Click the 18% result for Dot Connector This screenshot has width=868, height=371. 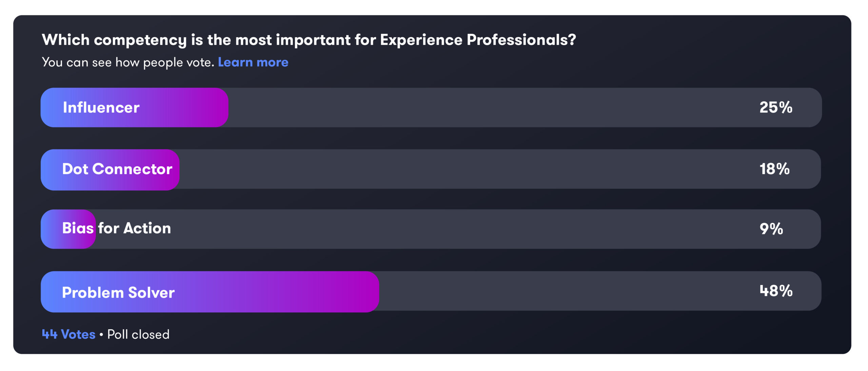pyautogui.click(x=774, y=169)
